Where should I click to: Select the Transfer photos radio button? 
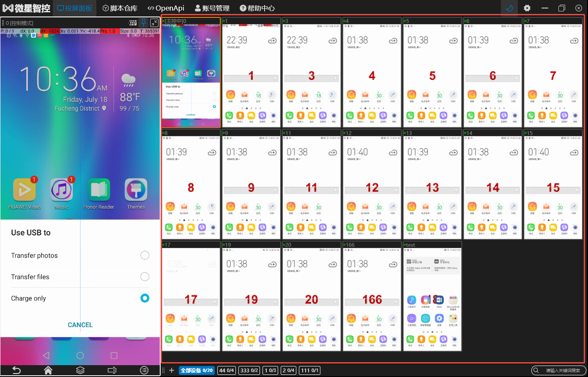coord(145,255)
